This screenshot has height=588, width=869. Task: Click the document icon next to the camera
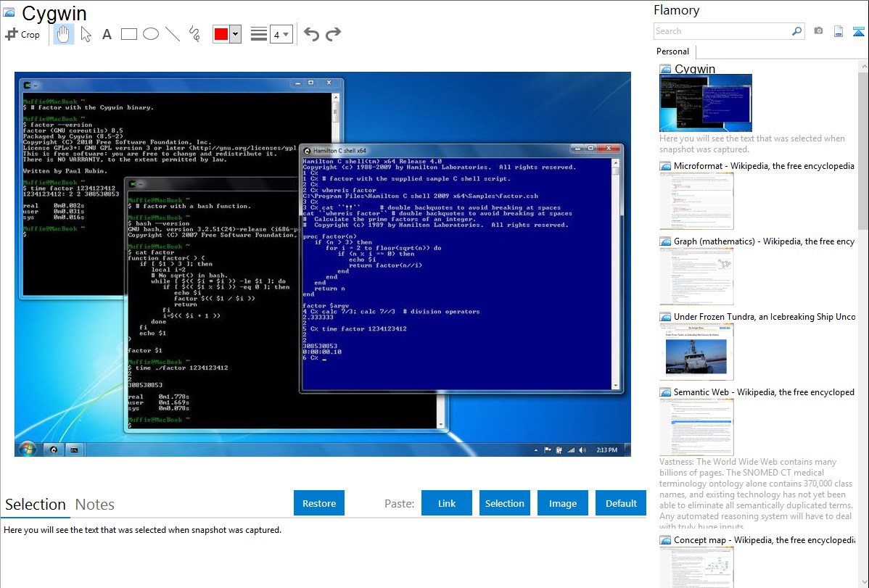tap(839, 31)
